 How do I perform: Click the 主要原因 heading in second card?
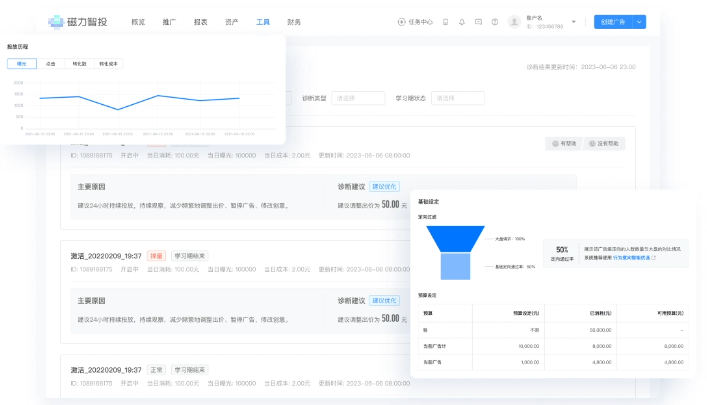pos(92,300)
